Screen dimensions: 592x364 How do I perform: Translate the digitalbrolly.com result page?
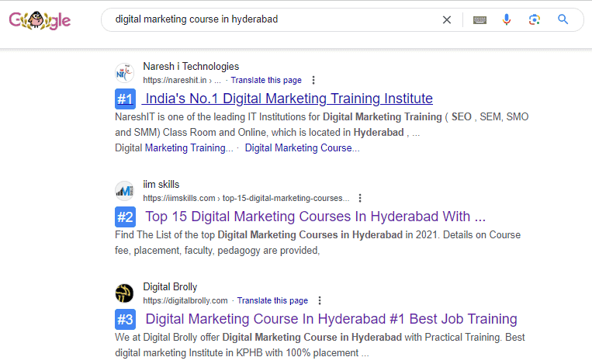pyautogui.click(x=272, y=300)
